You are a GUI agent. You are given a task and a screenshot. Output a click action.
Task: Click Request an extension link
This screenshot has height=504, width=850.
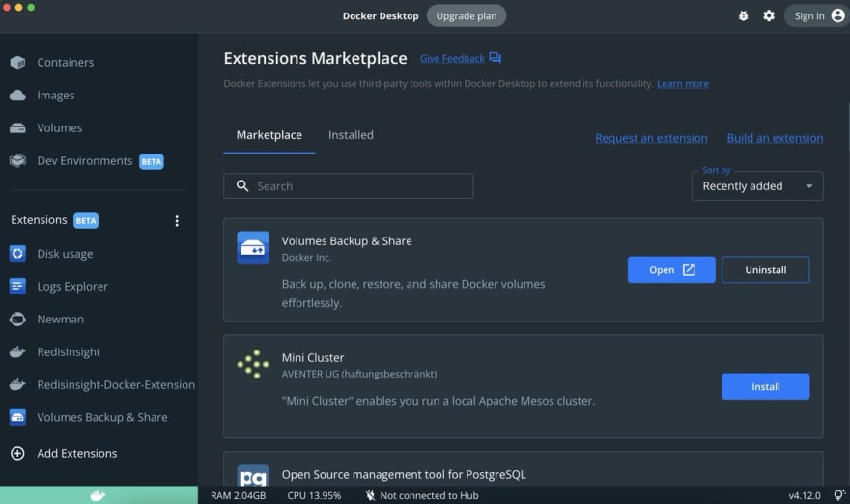pyautogui.click(x=651, y=138)
